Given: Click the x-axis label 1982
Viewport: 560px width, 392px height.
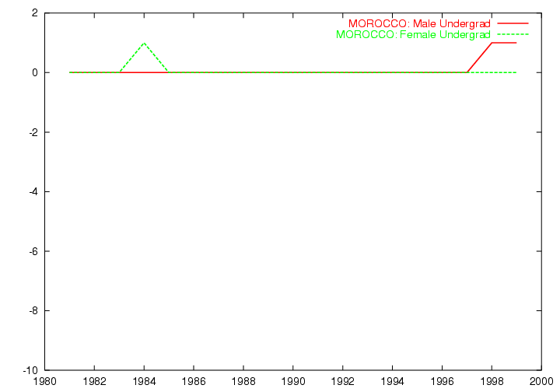Looking at the screenshot, I should coord(94,381).
